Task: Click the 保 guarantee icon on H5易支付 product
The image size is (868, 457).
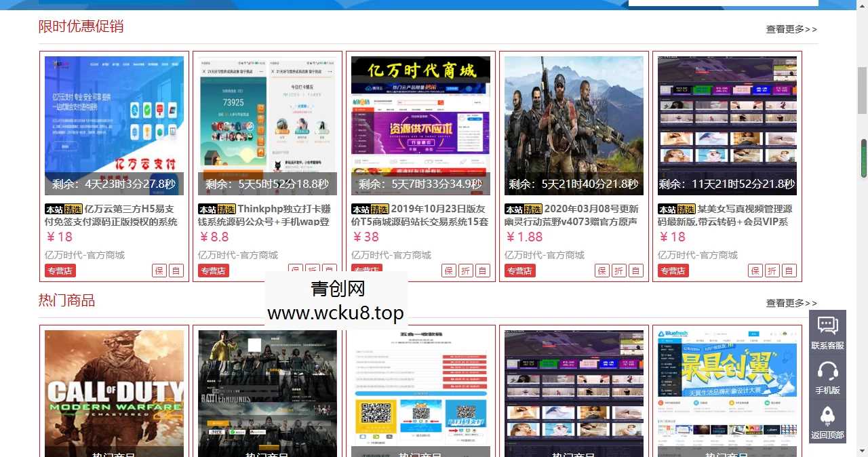Action: coord(159,271)
